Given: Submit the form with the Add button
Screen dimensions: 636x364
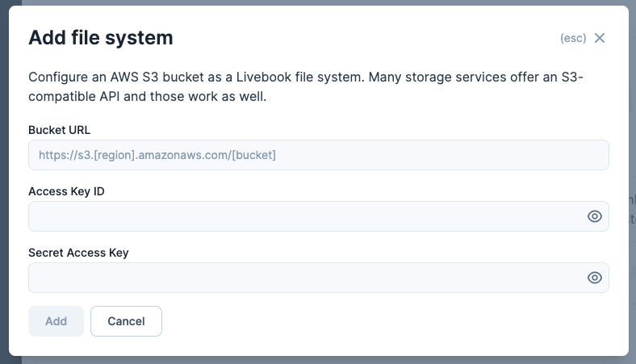Looking at the screenshot, I should (56, 321).
